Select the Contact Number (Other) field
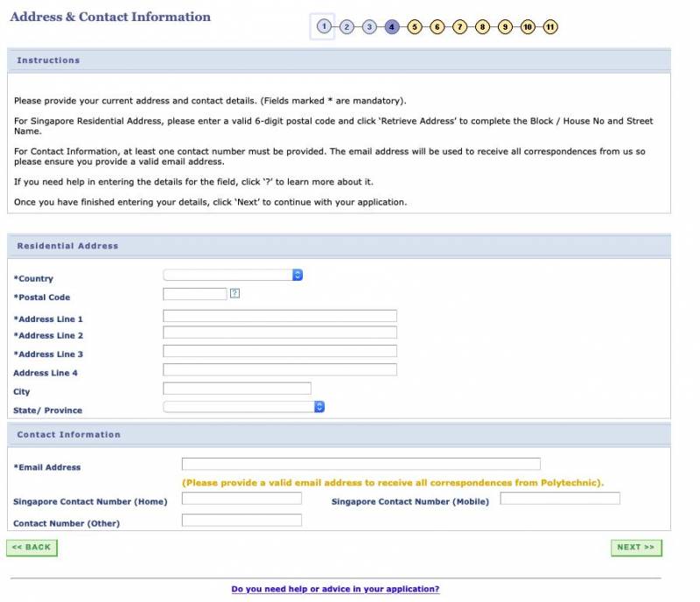Viewport: 700px width, 602px height. (x=241, y=521)
